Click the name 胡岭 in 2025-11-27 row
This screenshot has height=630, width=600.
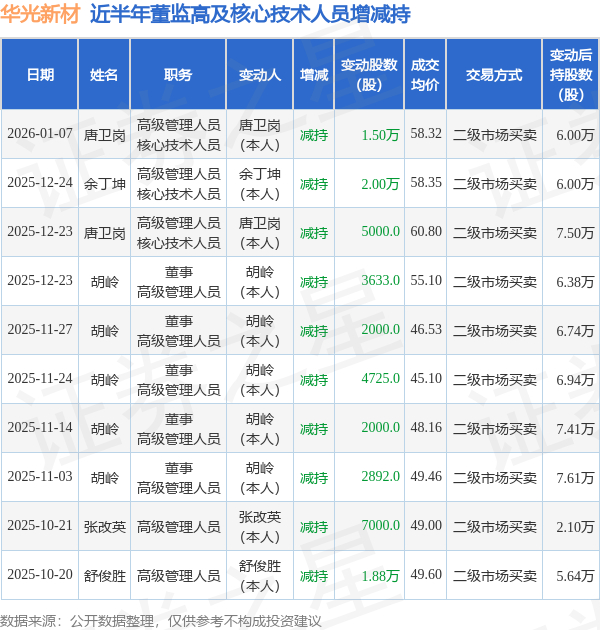coord(104,331)
